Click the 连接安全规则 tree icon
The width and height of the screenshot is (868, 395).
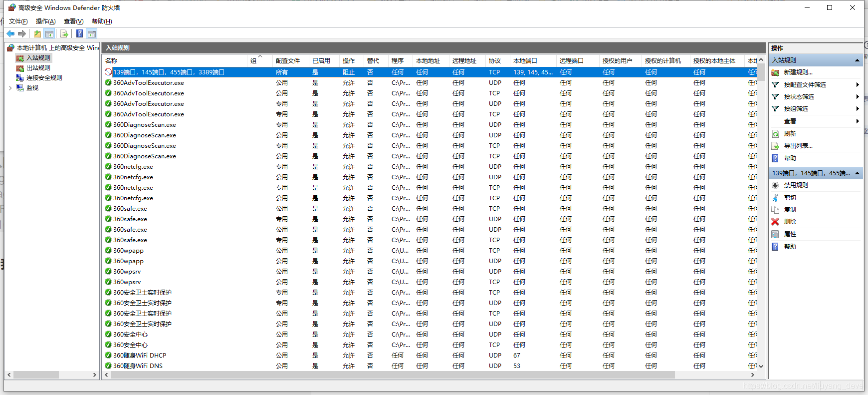[x=20, y=78]
